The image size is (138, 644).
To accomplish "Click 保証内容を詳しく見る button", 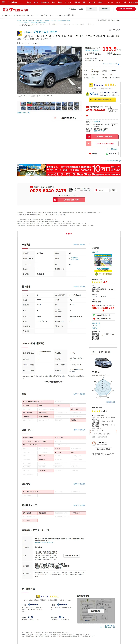I will [71, 555].
